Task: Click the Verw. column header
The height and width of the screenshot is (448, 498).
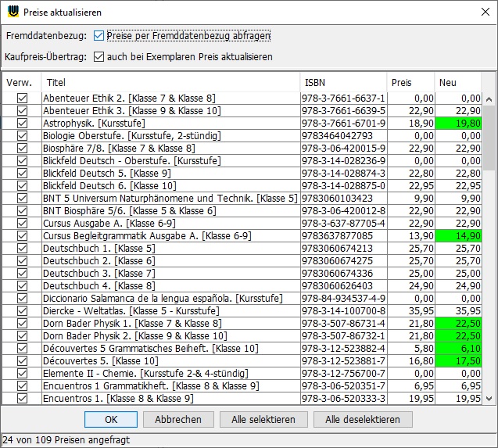Action: (20, 82)
